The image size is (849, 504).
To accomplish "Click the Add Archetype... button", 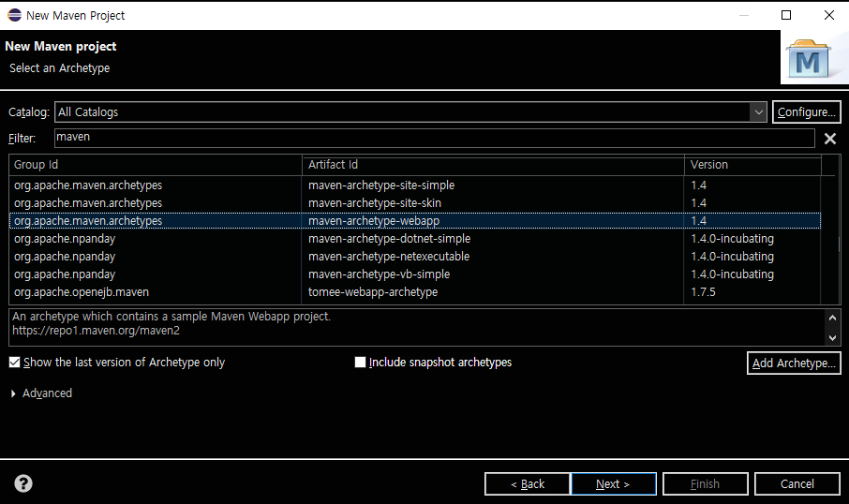I will point(794,363).
